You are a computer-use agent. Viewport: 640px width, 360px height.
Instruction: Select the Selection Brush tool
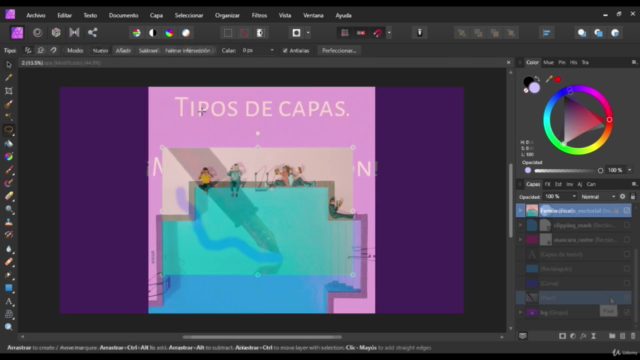9,104
